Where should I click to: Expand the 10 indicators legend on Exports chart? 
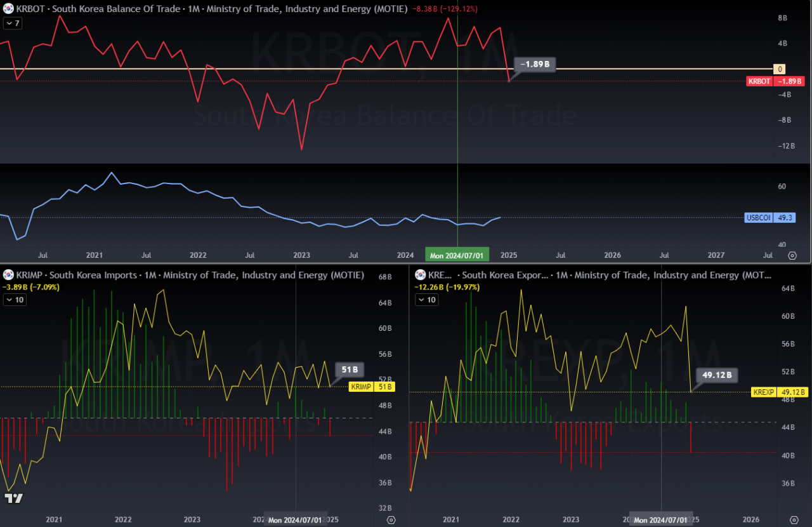pyautogui.click(x=426, y=300)
